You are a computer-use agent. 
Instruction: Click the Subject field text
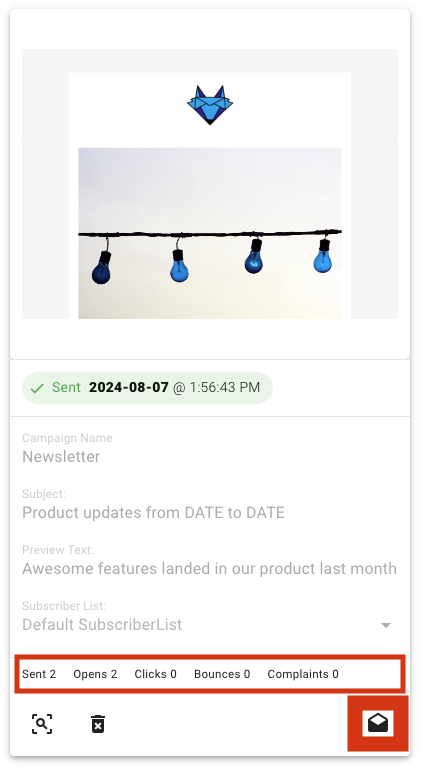pos(153,513)
